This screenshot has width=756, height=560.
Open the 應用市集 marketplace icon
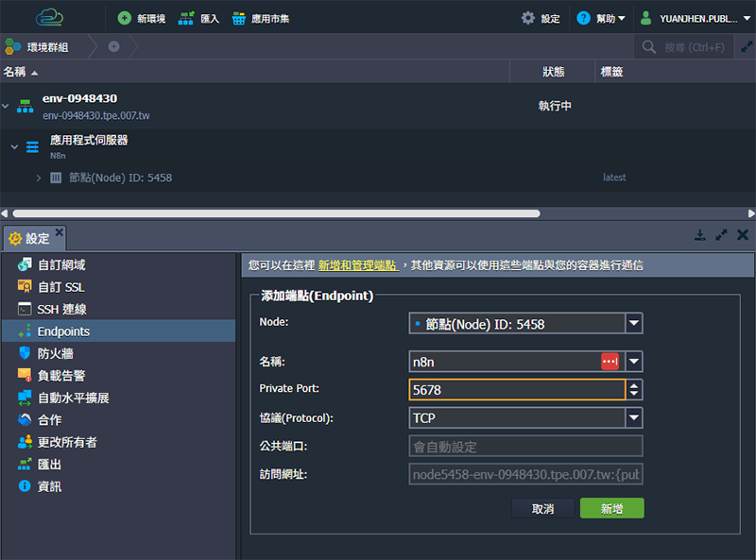click(x=238, y=16)
